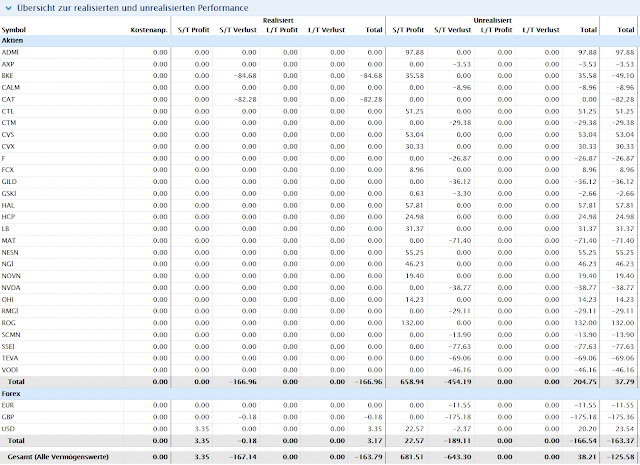Click the 'Gesamt (Alle Vermögenswerte)' row label

[58, 456]
